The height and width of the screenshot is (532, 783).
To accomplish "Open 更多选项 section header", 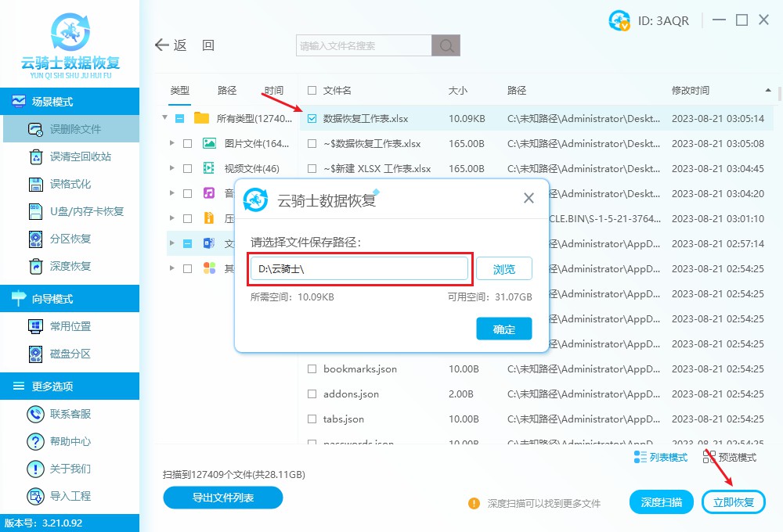I will [x=70, y=386].
